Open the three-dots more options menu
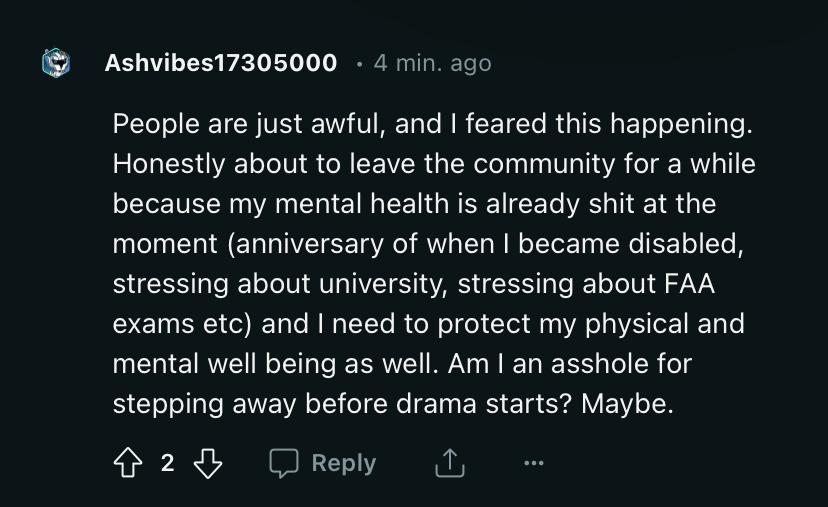This screenshot has height=507, width=828. [x=534, y=463]
